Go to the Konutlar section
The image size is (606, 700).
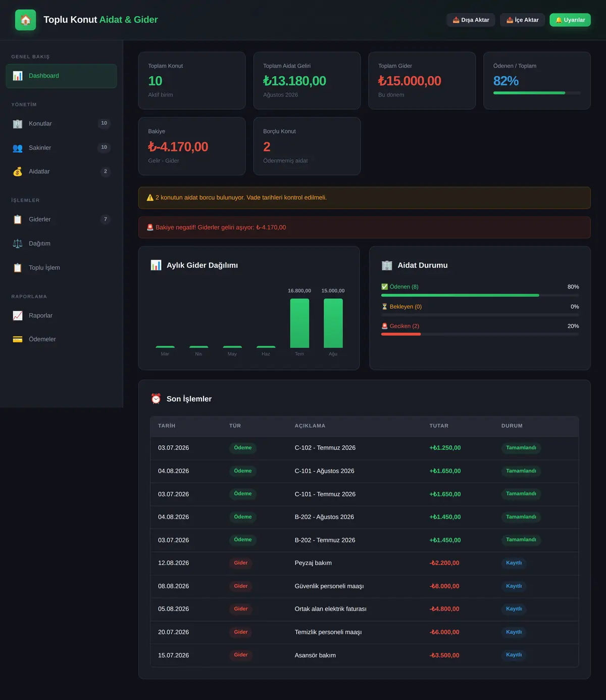click(x=61, y=124)
